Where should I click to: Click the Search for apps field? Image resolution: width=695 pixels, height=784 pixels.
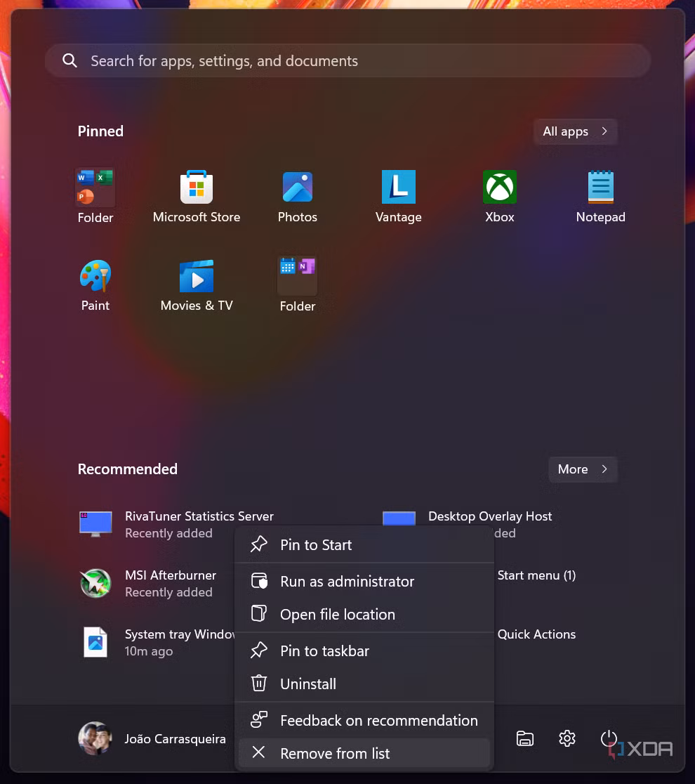(x=347, y=60)
